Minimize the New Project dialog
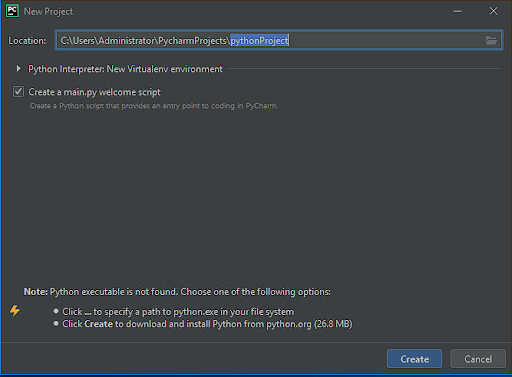The image size is (512, 377). pyautogui.click(x=457, y=11)
